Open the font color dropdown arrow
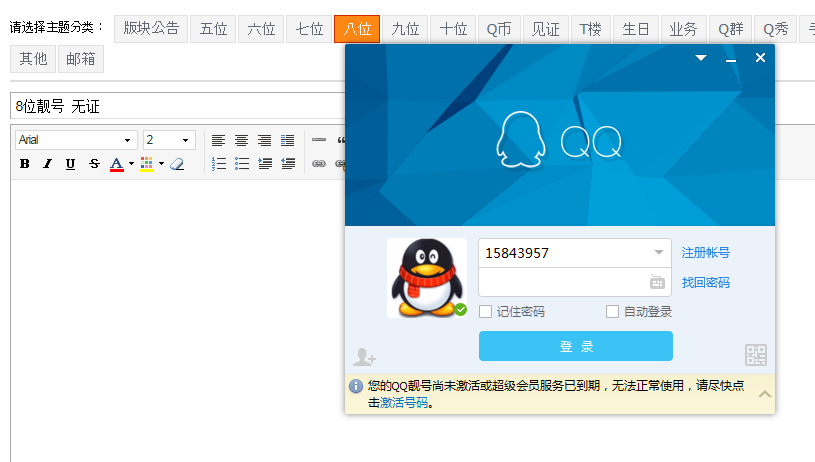The height and width of the screenshot is (462, 815). coord(131,164)
